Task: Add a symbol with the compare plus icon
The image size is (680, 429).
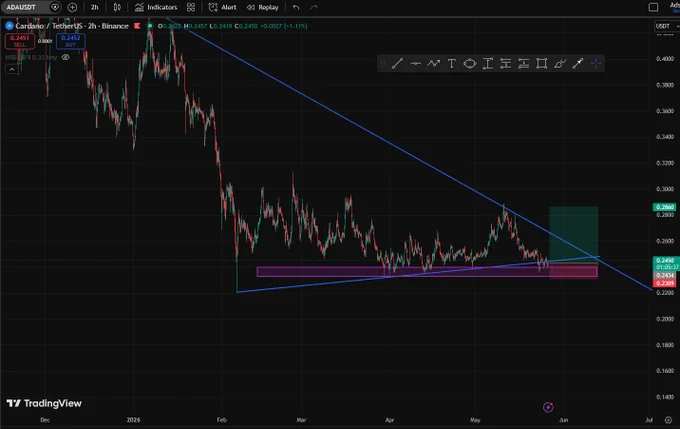Action: 72,7
